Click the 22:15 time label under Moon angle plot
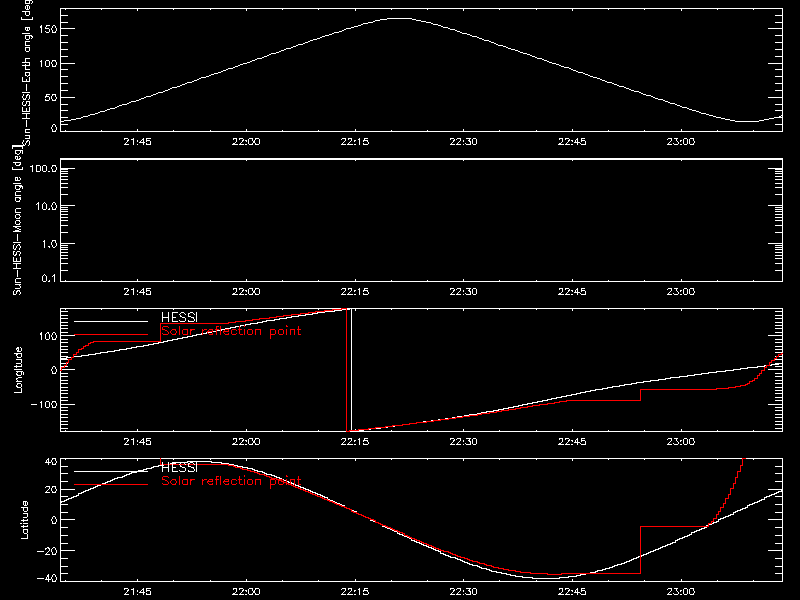 point(355,292)
